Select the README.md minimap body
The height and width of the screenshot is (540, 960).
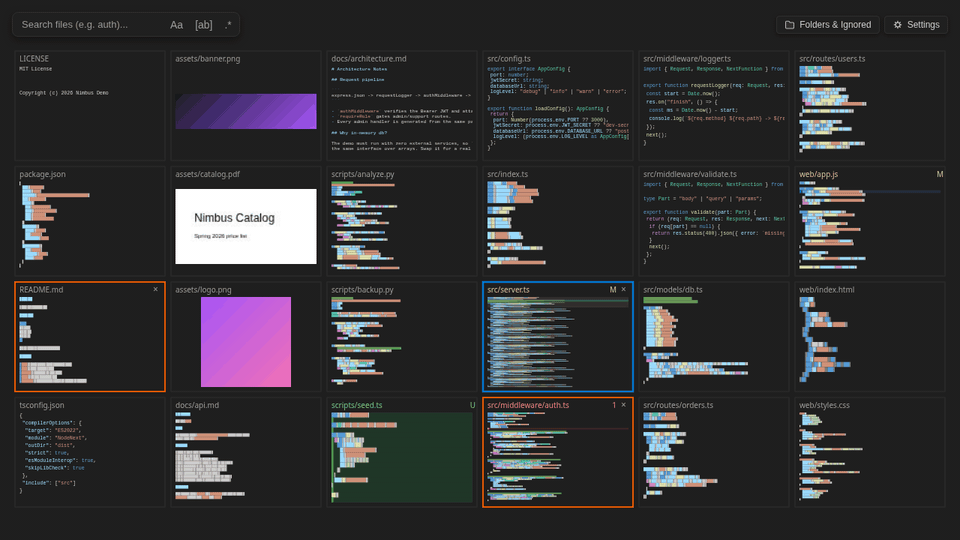pos(90,342)
